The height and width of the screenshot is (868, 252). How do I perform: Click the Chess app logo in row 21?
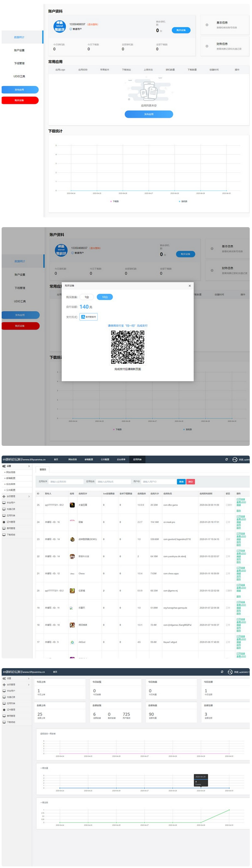[72, 573]
